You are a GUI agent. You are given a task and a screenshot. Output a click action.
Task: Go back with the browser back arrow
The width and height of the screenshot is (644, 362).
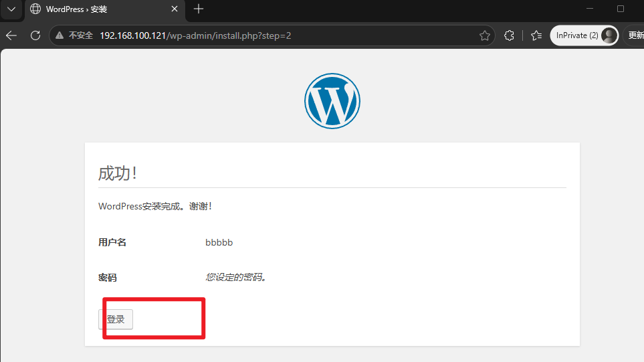pos(11,35)
